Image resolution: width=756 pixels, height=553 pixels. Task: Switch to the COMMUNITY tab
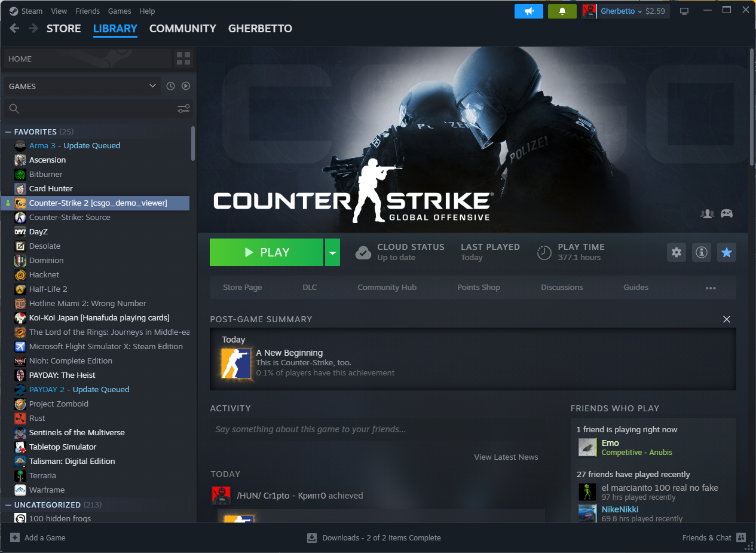click(x=183, y=28)
